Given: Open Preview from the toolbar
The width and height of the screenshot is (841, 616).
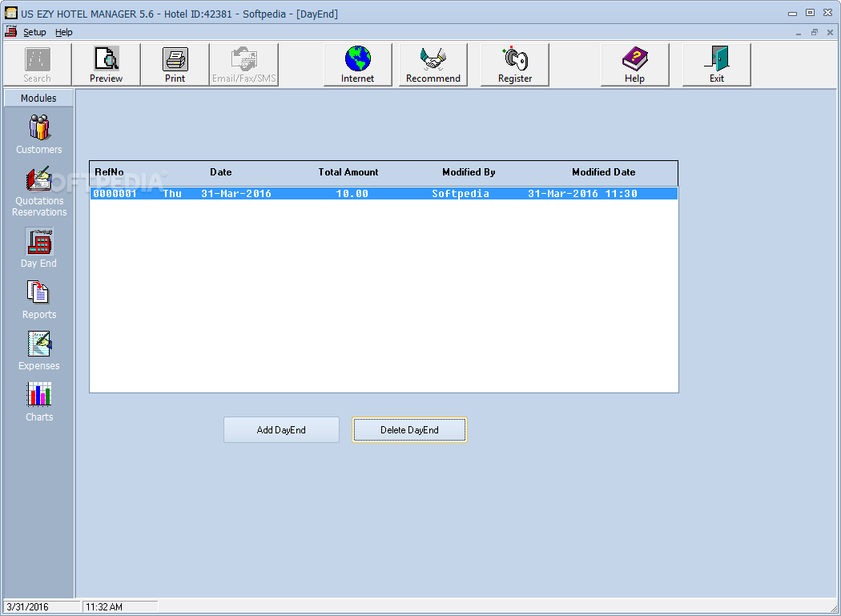Looking at the screenshot, I should [x=107, y=64].
